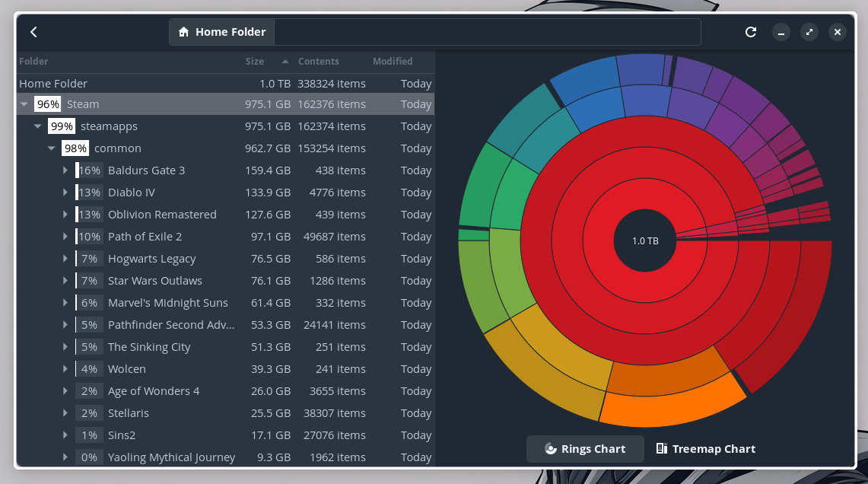
Task: Select the Wolcen row
Action: [225, 369]
